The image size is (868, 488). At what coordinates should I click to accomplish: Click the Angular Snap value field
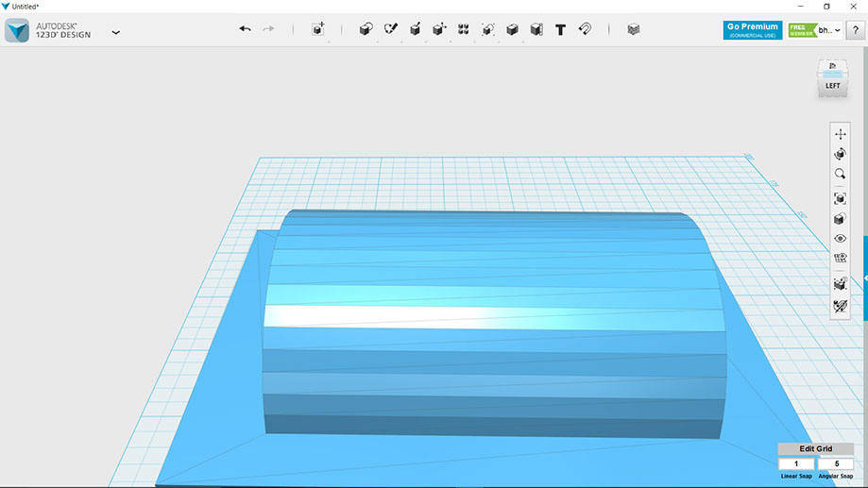pyautogui.click(x=836, y=463)
